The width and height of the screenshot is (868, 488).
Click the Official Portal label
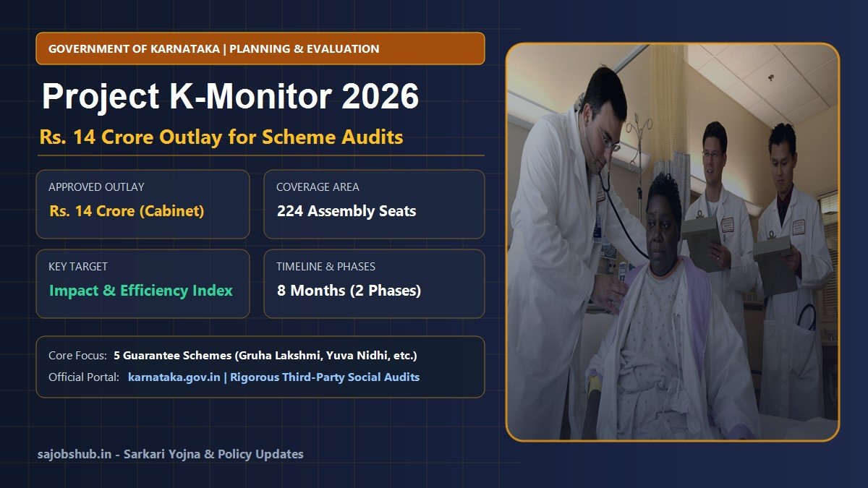(84, 377)
